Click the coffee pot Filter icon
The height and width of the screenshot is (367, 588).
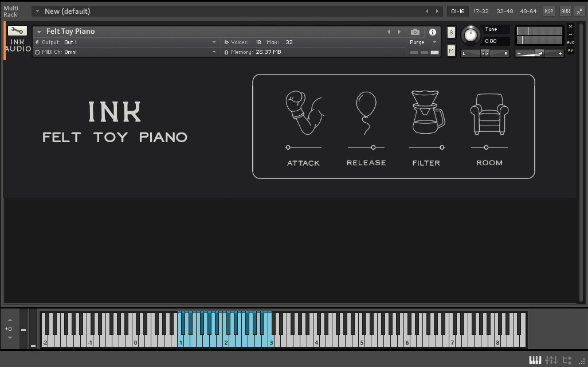point(428,112)
